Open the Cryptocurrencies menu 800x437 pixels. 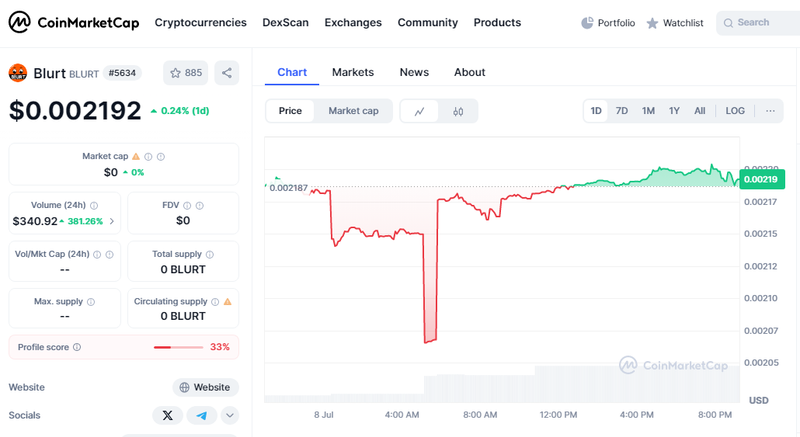pos(200,22)
